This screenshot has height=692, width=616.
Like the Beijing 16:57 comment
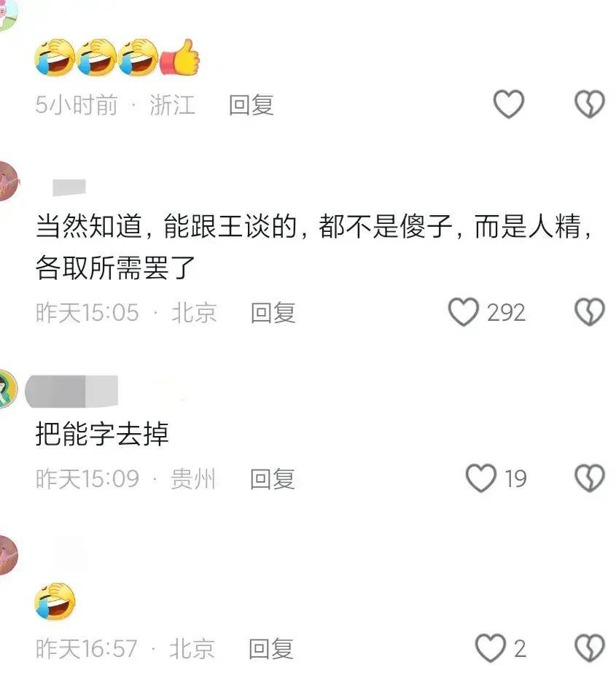490,648
